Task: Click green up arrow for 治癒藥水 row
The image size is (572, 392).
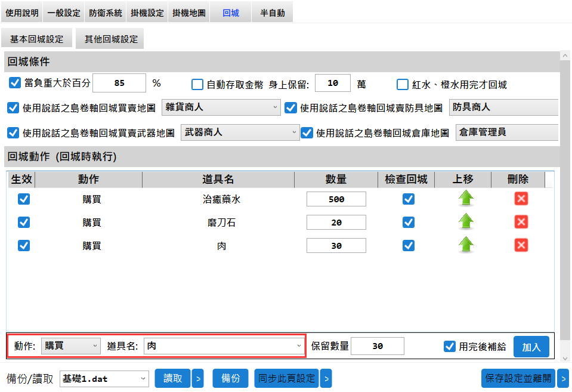Action: coord(466,199)
